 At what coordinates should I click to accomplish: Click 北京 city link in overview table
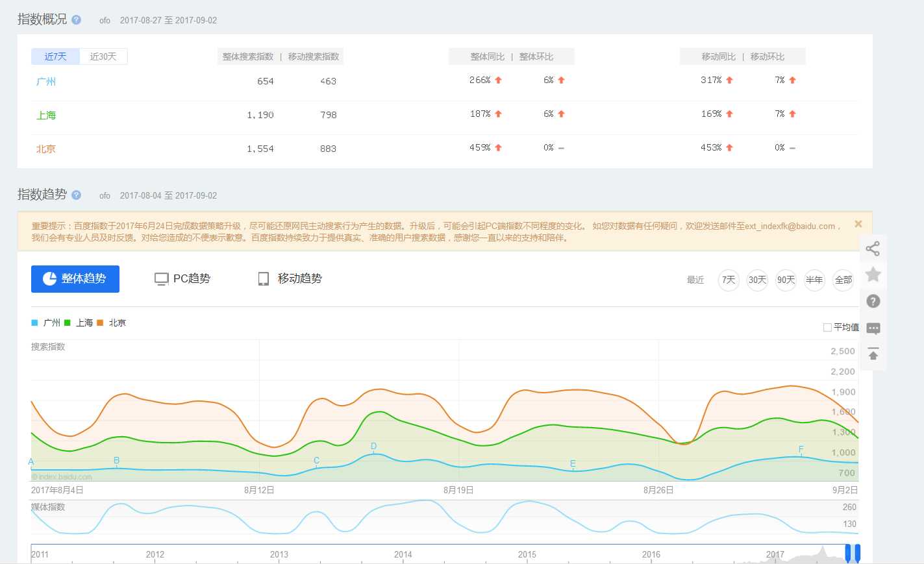46,149
